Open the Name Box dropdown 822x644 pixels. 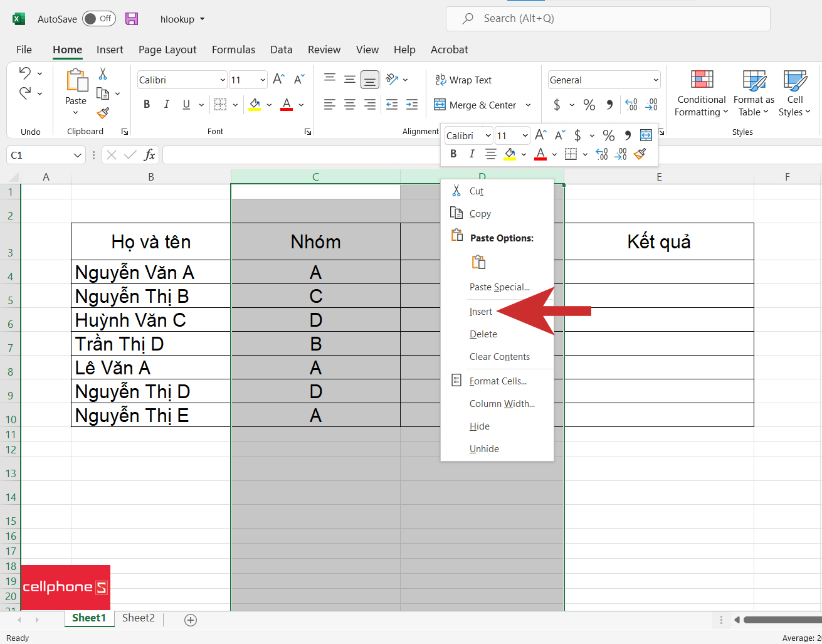(x=78, y=155)
